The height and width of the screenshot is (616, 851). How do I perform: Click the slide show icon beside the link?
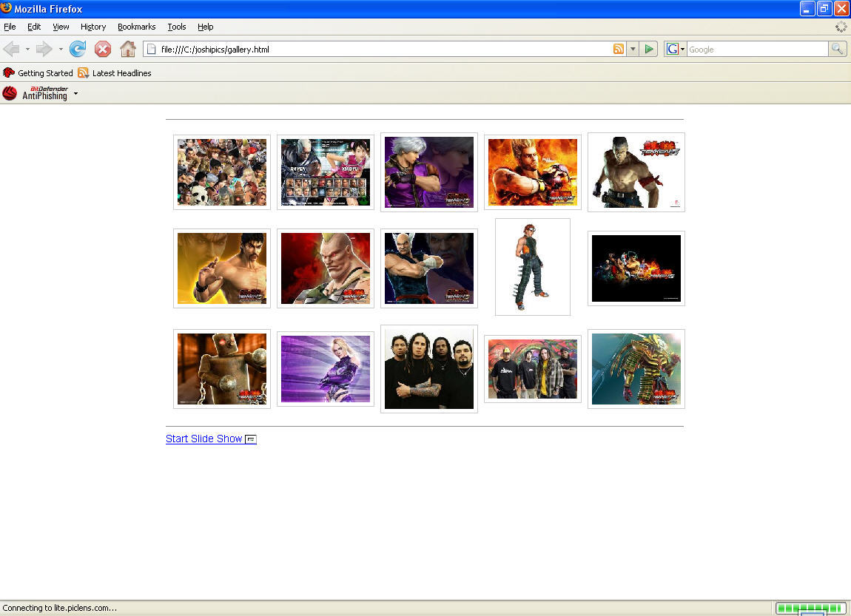[251, 439]
